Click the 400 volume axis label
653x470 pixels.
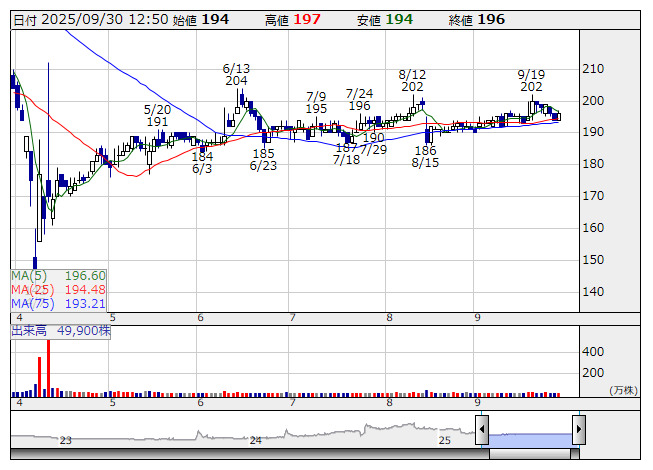(x=593, y=352)
